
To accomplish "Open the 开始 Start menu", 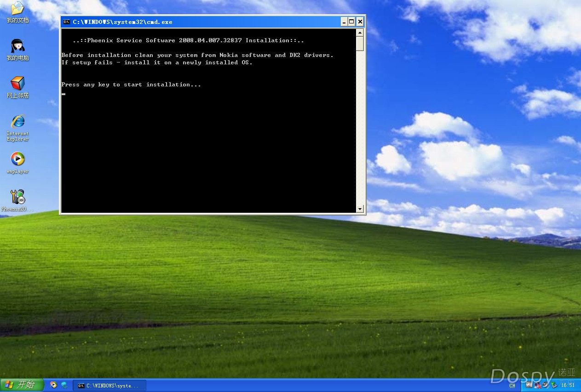I will [x=22, y=385].
